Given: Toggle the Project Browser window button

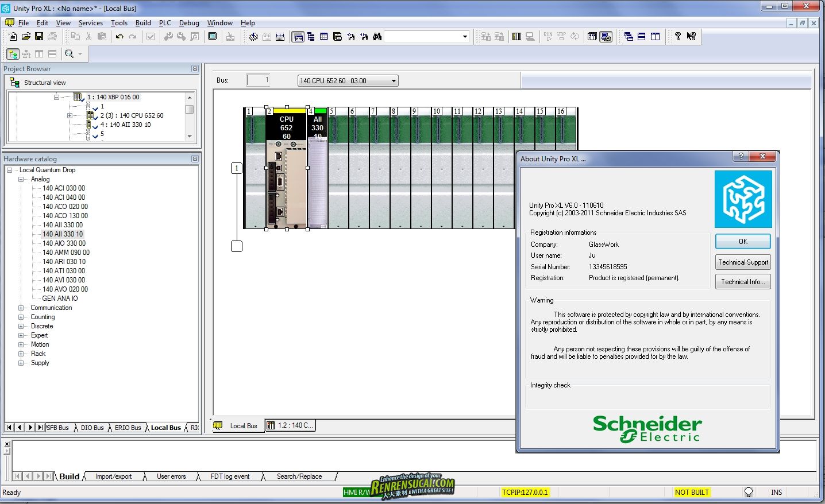Looking at the screenshot, I should pos(298,36).
